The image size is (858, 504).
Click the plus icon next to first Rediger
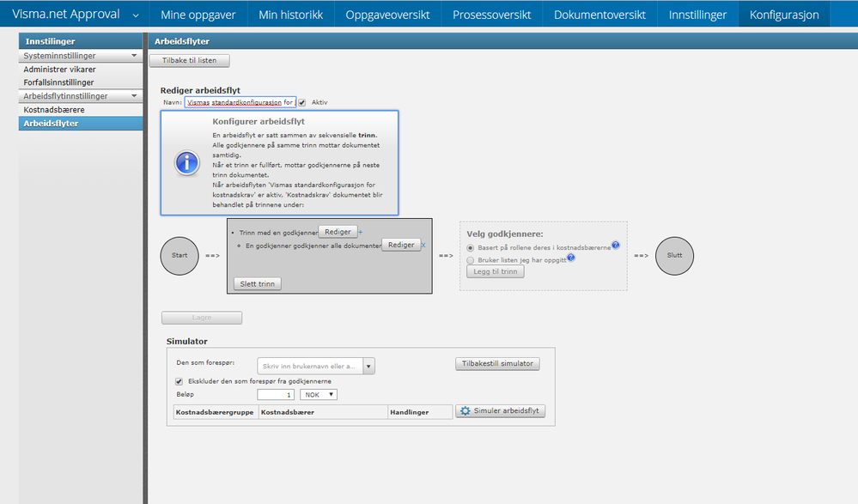point(361,232)
